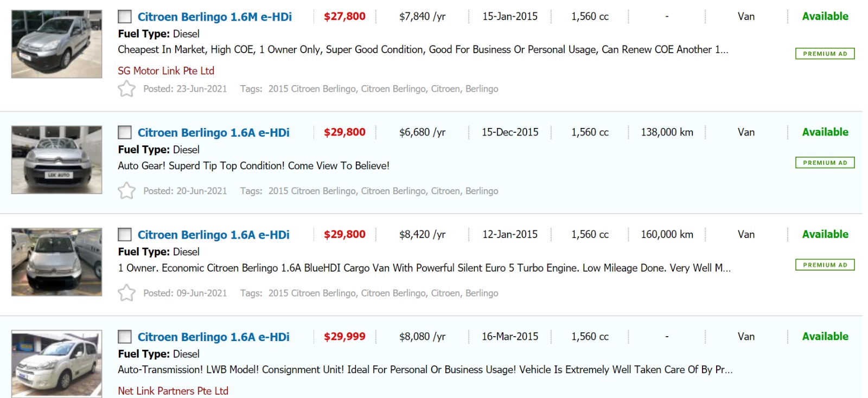Bookmark the listing posted 09-Jun-2021 with star

point(126,293)
